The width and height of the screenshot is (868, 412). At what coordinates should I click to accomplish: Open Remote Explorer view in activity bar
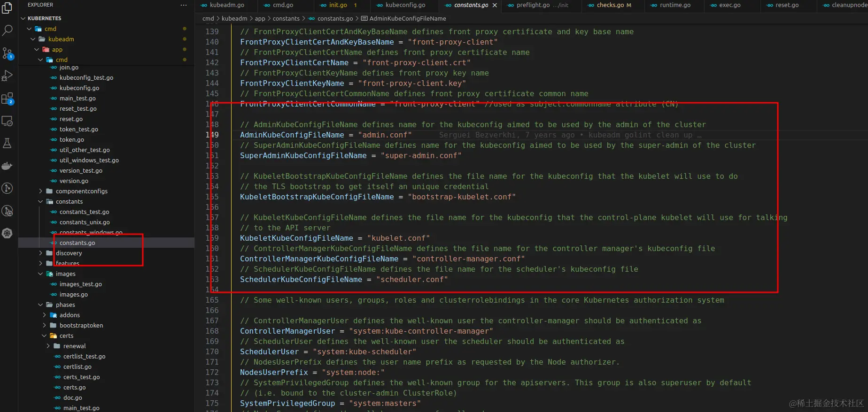[8, 121]
